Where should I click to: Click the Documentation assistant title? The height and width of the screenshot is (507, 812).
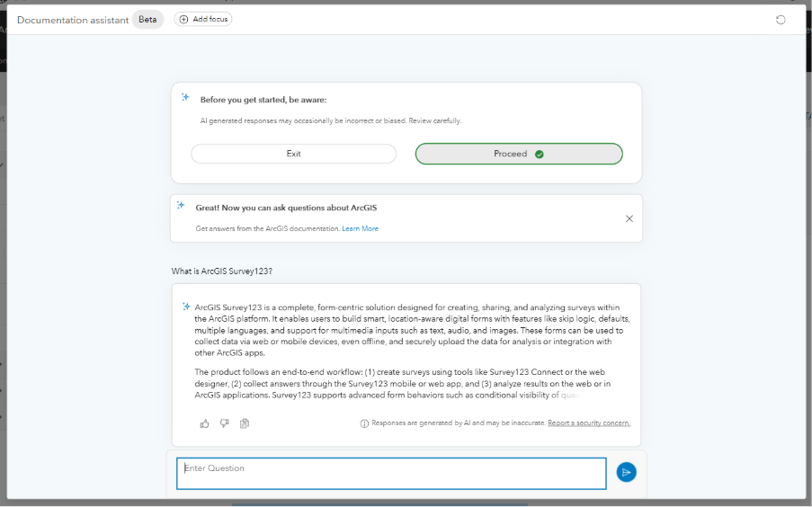click(x=73, y=20)
